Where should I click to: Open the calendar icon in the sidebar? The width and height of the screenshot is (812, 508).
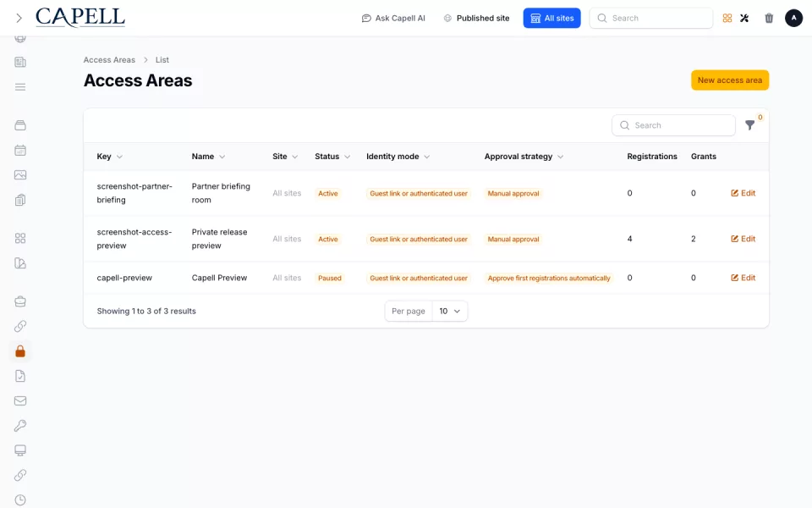20,151
